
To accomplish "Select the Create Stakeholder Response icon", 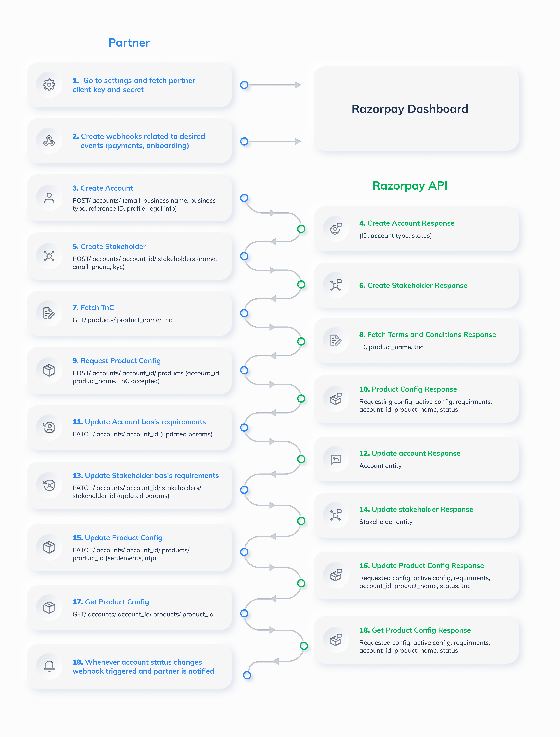I will click(336, 285).
